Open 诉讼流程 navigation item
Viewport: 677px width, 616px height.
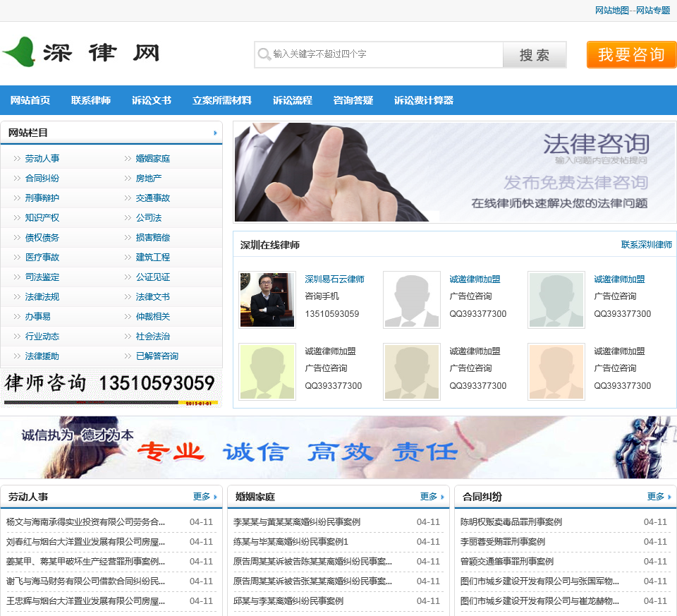coord(292,100)
